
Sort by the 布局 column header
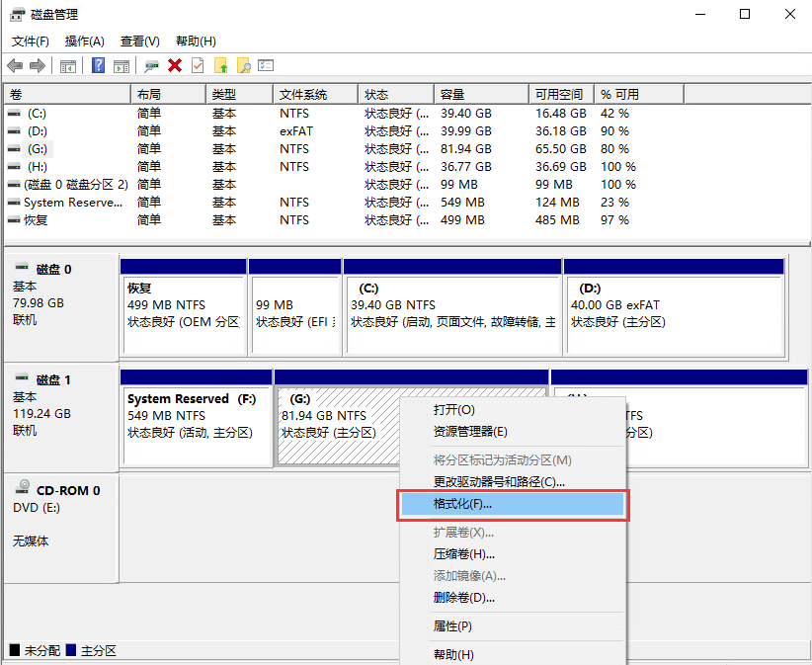[168, 94]
